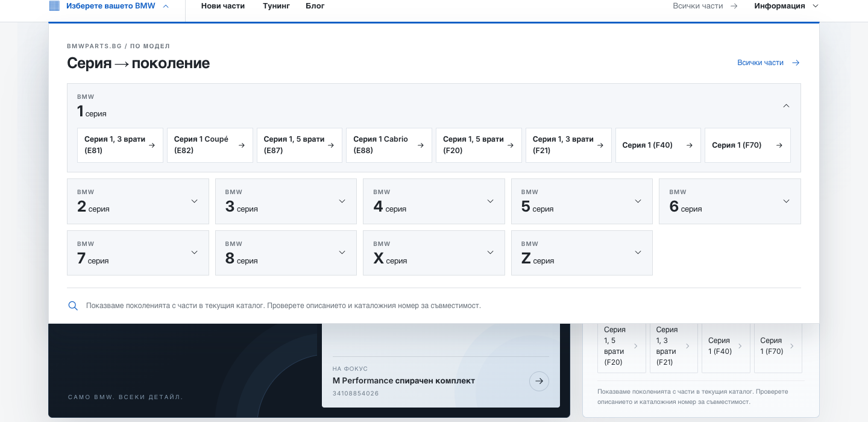Click the part number 34108854026

(356, 394)
